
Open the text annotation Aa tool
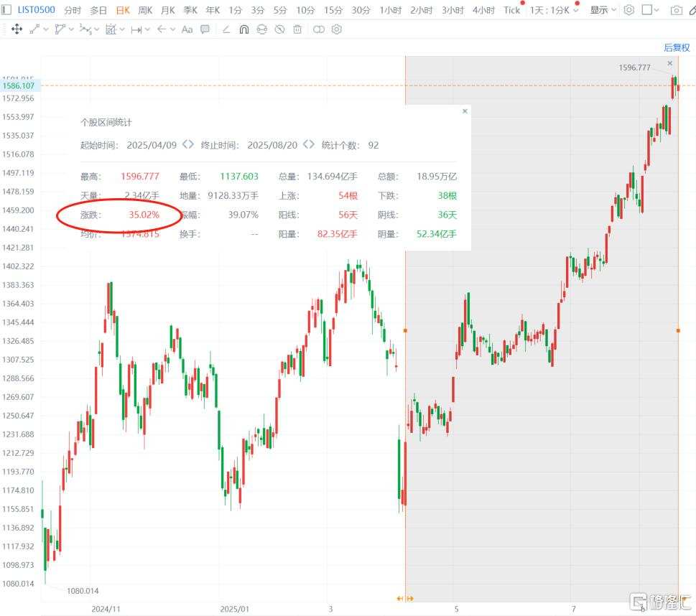point(187,29)
